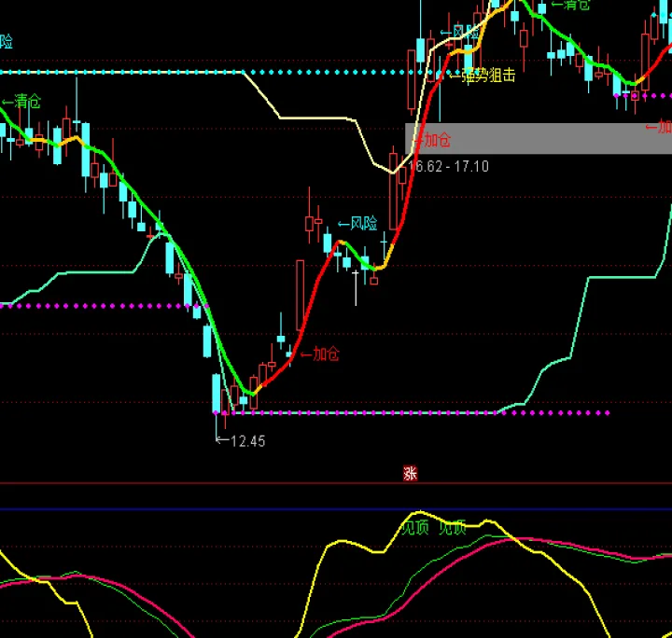Click the partially visible 加仓 at right edge

tap(659, 127)
